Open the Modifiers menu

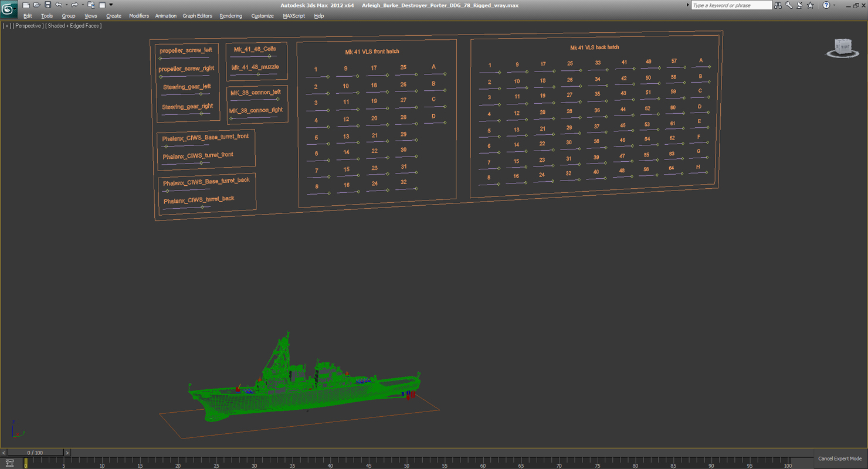tap(138, 16)
